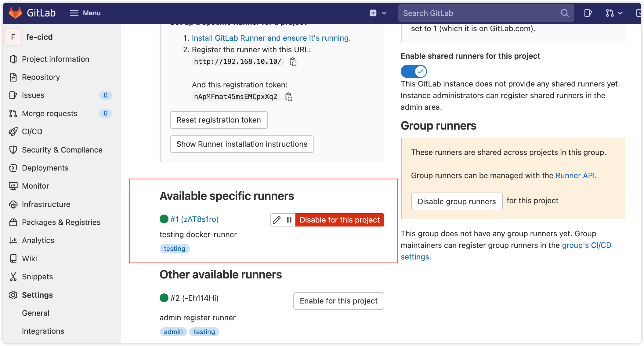Click runner #1 green status indicator
The height and width of the screenshot is (346, 644).
pyautogui.click(x=164, y=219)
